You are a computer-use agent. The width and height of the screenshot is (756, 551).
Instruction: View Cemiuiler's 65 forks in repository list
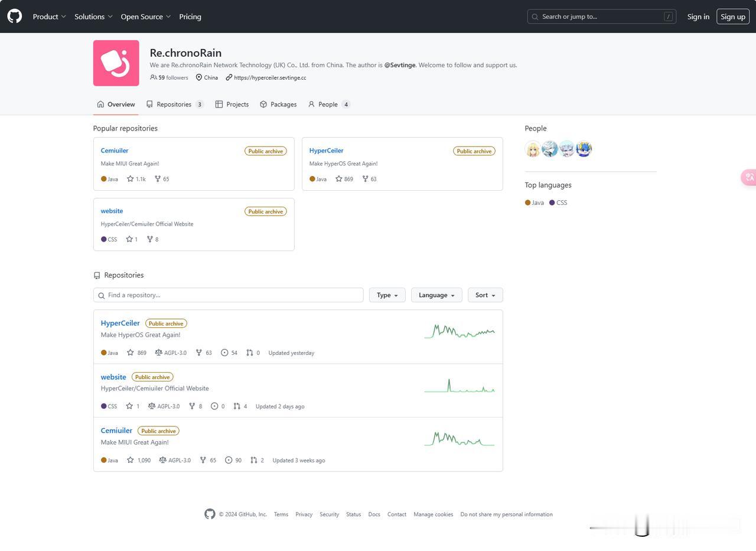tap(208, 460)
